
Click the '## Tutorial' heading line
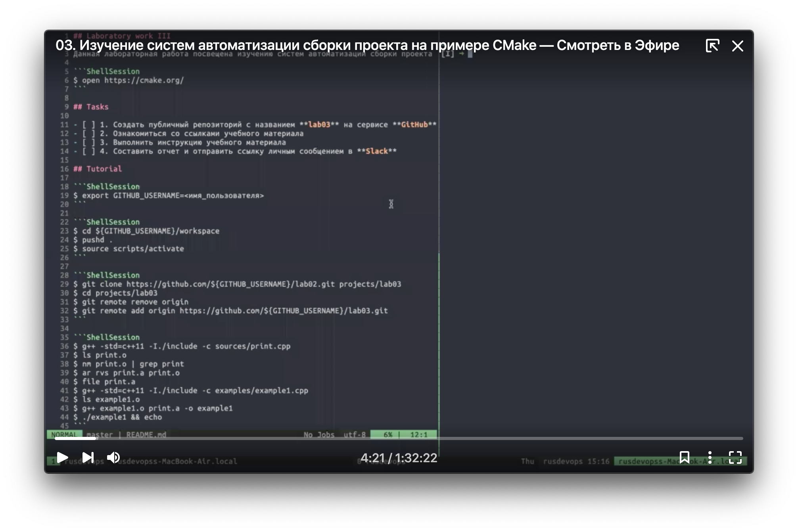[x=98, y=169]
